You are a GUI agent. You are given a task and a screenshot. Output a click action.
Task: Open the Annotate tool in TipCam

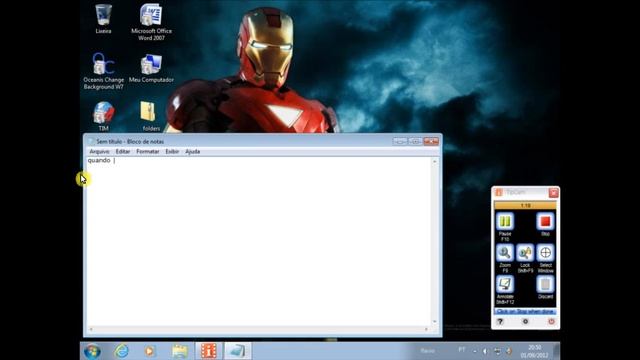pos(505,284)
